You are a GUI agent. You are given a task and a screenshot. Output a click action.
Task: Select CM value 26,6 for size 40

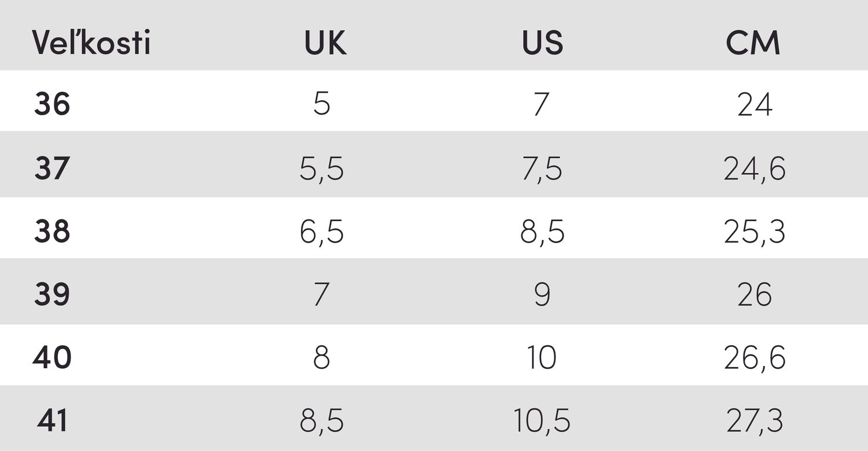[x=755, y=359]
